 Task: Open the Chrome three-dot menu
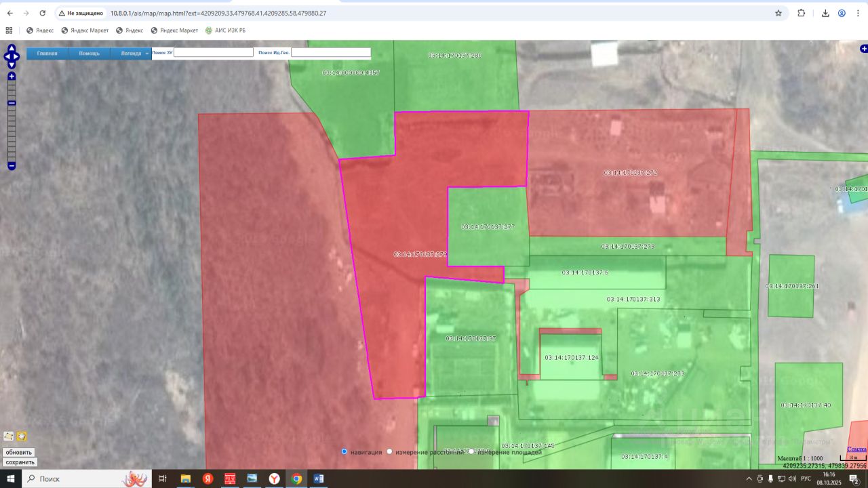pos(858,13)
